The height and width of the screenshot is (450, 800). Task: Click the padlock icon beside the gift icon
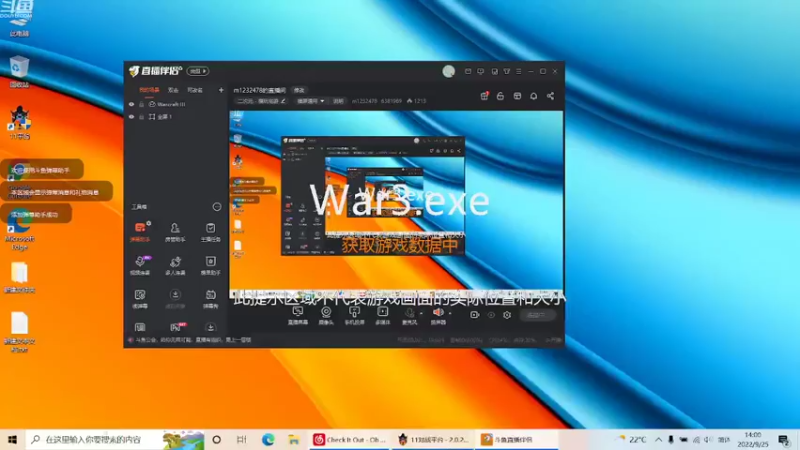500,96
